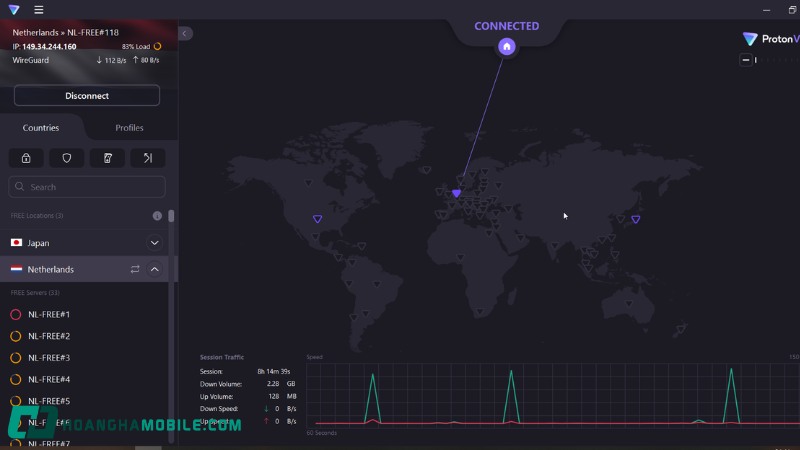Select the NL-FREE#1 server

click(x=49, y=315)
